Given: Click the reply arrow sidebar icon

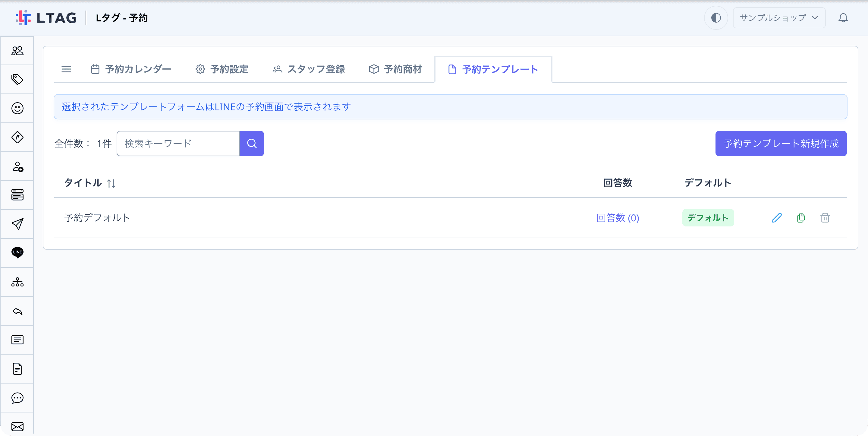Looking at the screenshot, I should click(17, 311).
